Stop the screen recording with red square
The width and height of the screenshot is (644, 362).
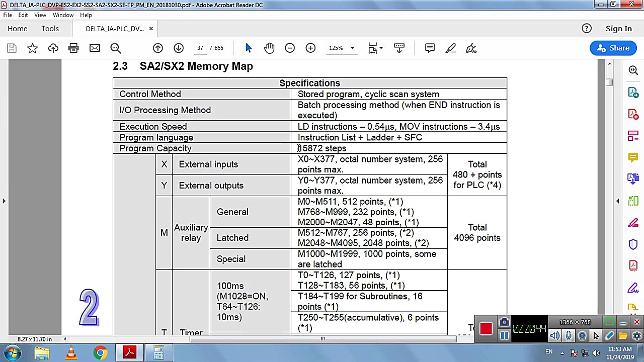(486, 329)
